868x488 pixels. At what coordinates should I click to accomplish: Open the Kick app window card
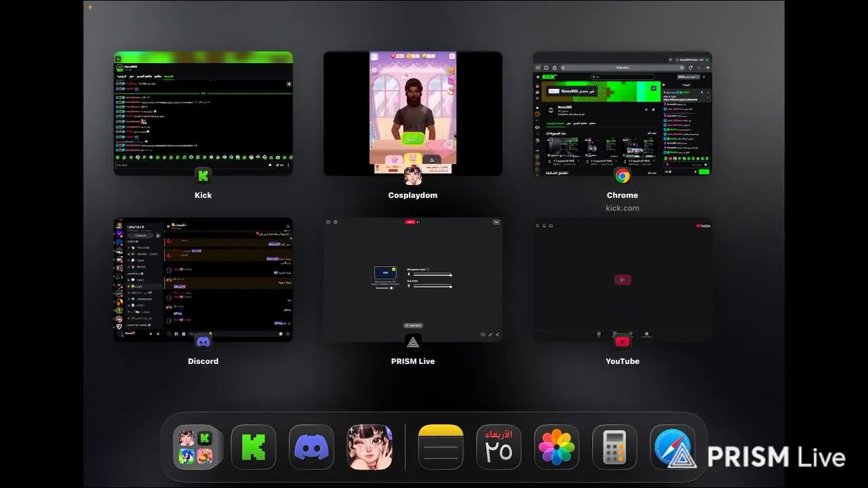click(x=203, y=113)
